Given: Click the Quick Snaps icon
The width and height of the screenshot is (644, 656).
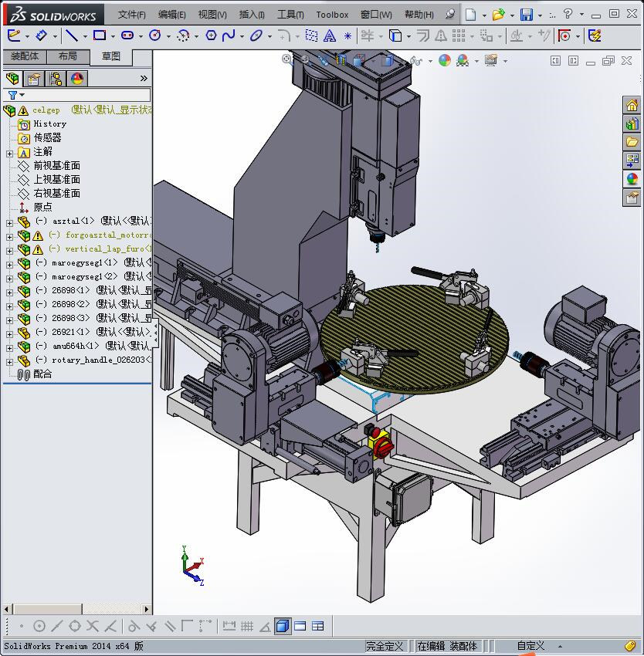Looking at the screenshot, I should point(564,36).
